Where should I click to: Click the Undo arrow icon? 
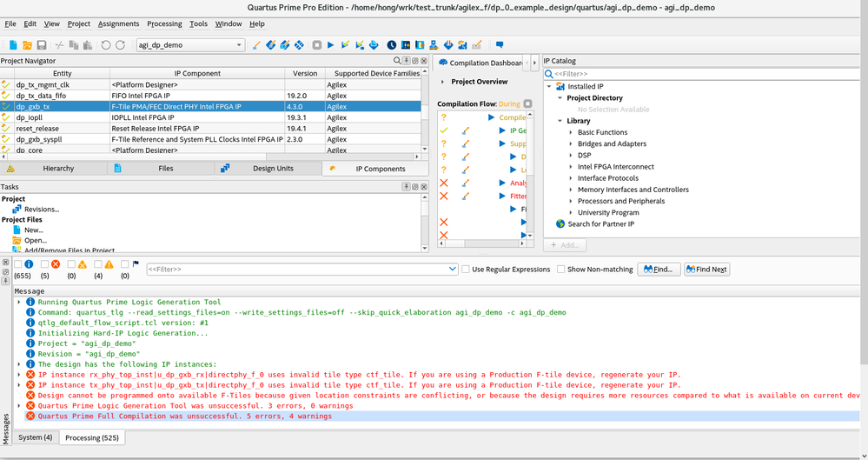[105, 45]
